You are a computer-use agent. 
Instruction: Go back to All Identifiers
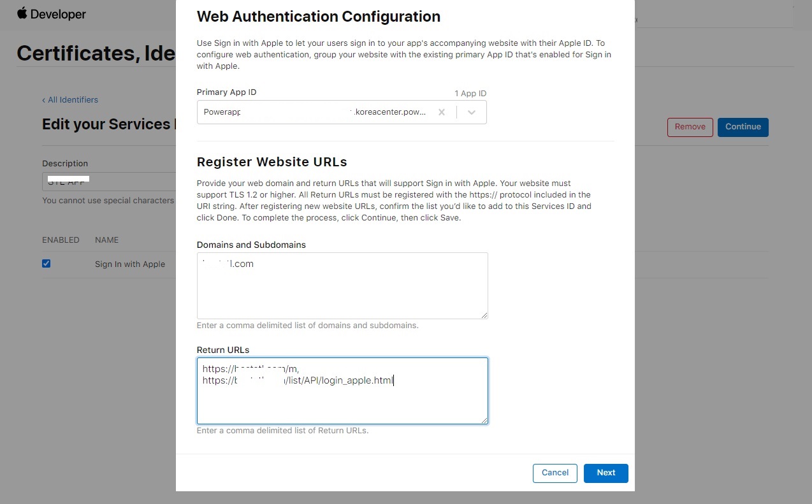(x=70, y=100)
